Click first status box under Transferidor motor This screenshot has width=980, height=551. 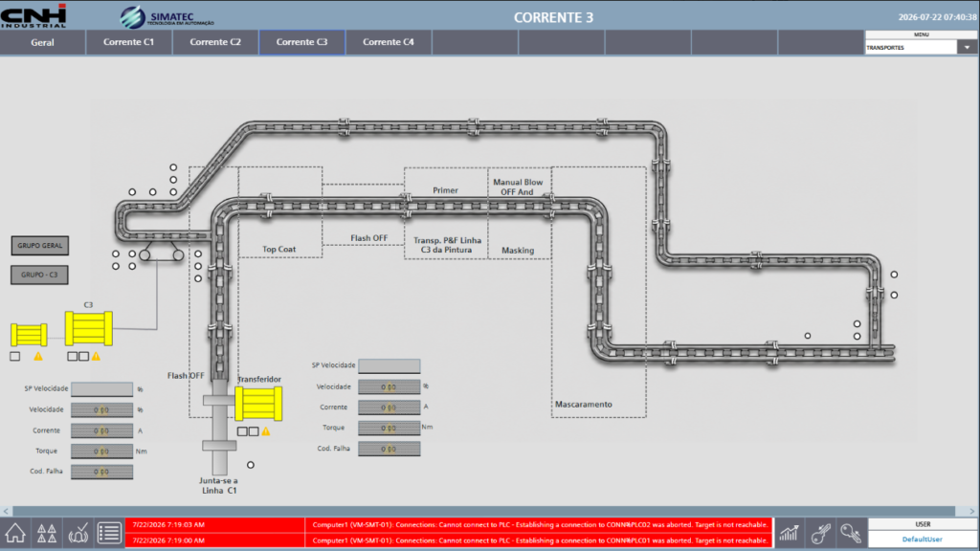coord(242,431)
